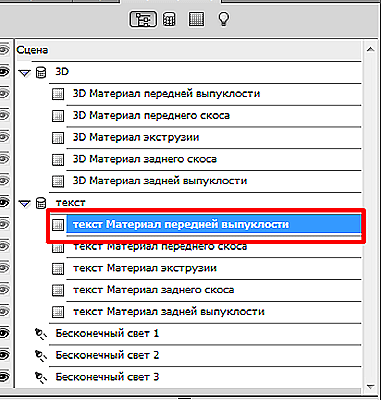Image resolution: width=381 pixels, height=400 pixels.
Task: Hide Бесконечный свет 1 via eye
Action: point(4,333)
